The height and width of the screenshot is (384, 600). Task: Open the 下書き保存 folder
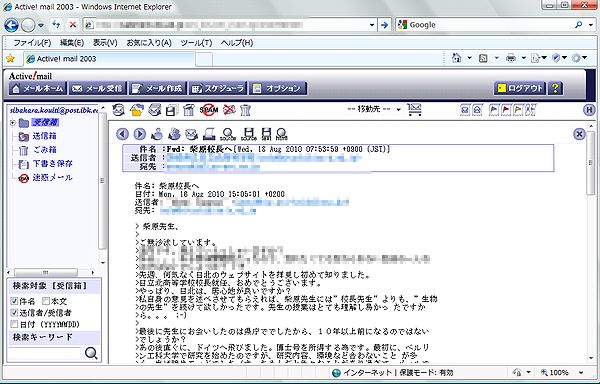tap(52, 164)
